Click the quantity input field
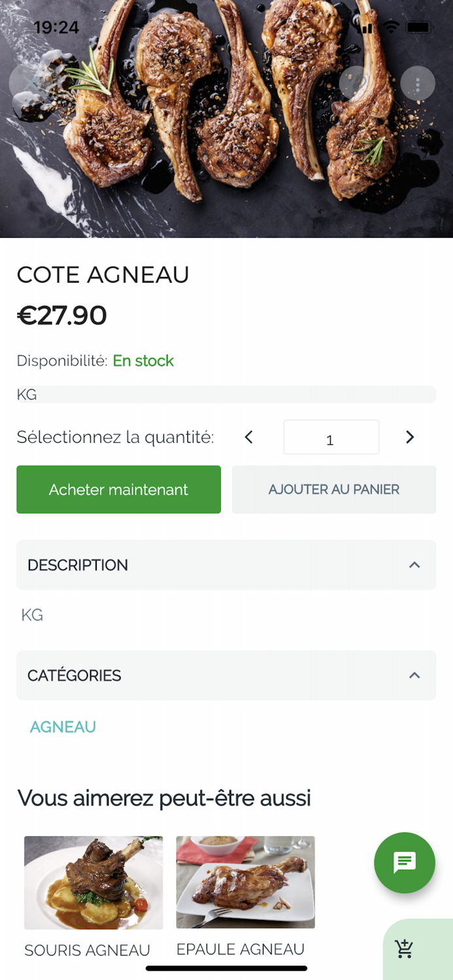The width and height of the screenshot is (453, 980). click(331, 437)
